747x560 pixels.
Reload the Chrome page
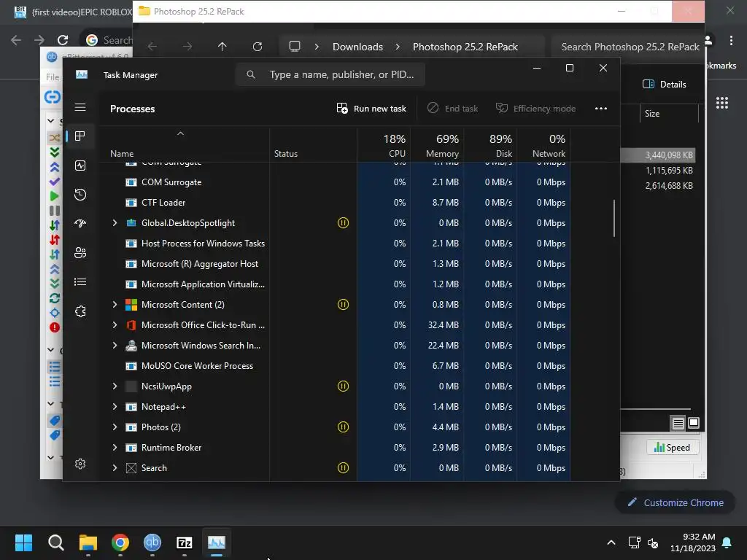point(63,40)
